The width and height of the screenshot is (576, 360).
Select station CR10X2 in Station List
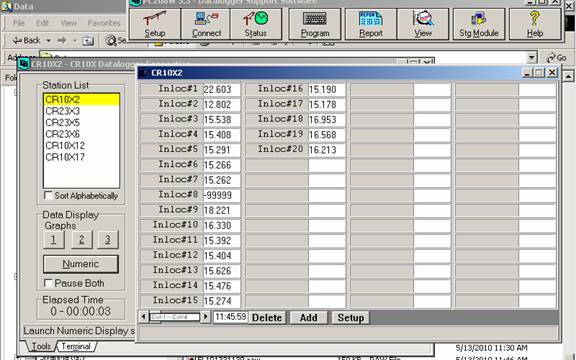82,100
